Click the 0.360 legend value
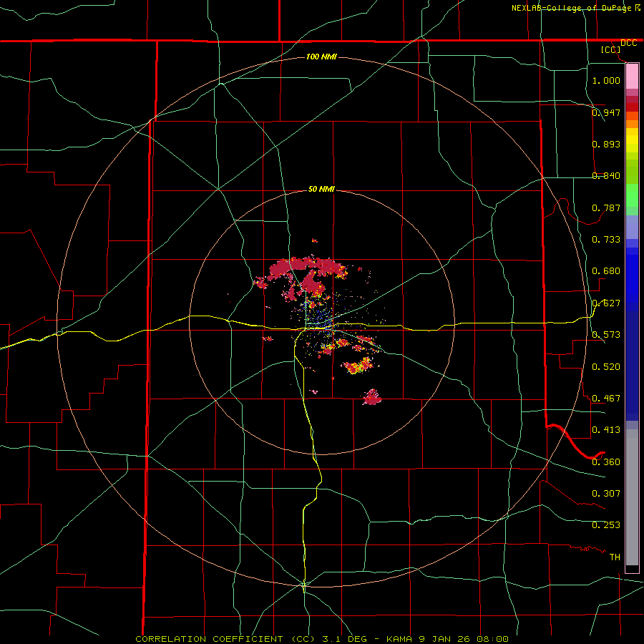 pos(606,462)
